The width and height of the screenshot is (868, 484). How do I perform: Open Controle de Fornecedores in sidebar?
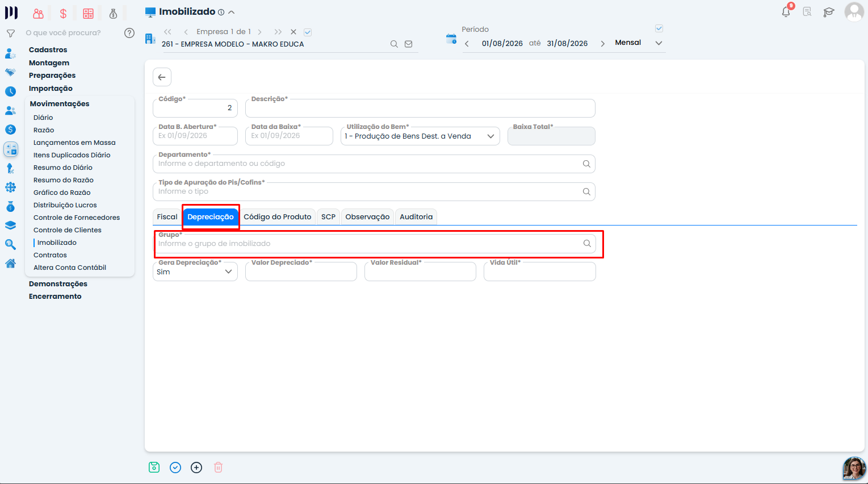tap(77, 218)
